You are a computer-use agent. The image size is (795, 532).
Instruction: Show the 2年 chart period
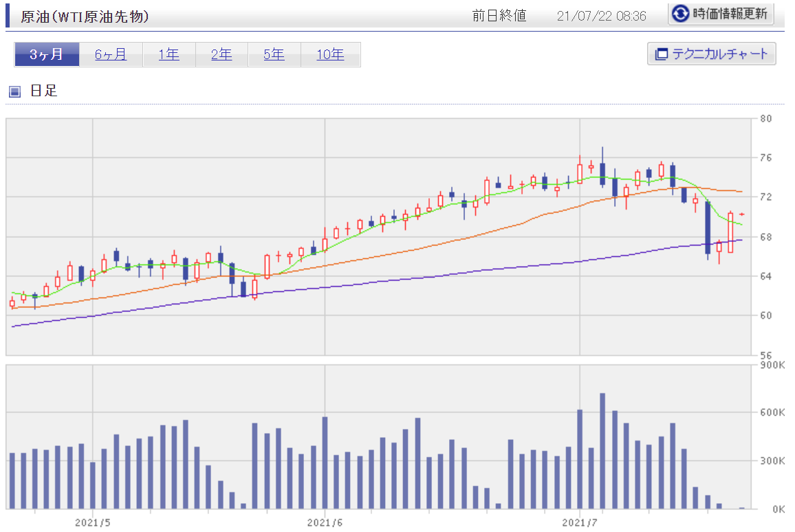tap(221, 54)
